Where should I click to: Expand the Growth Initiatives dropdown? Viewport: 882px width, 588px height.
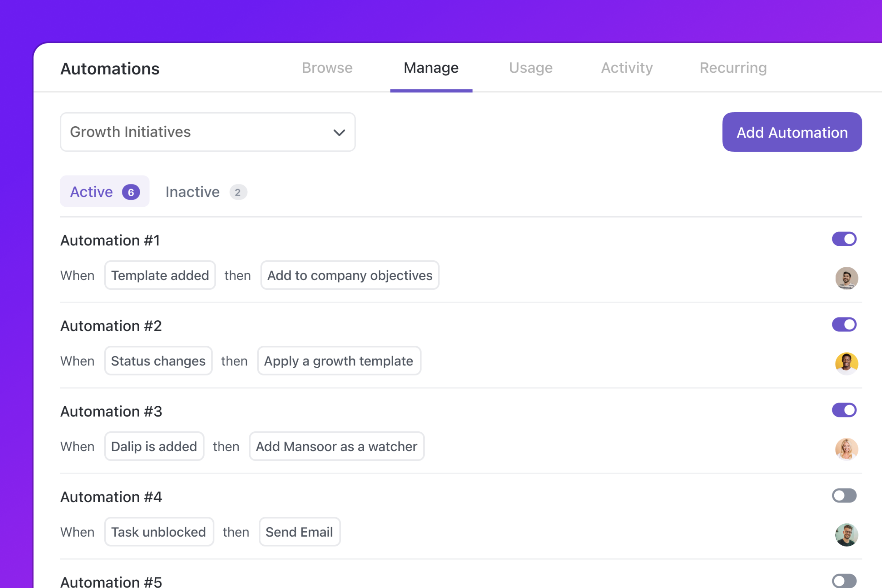tap(208, 132)
